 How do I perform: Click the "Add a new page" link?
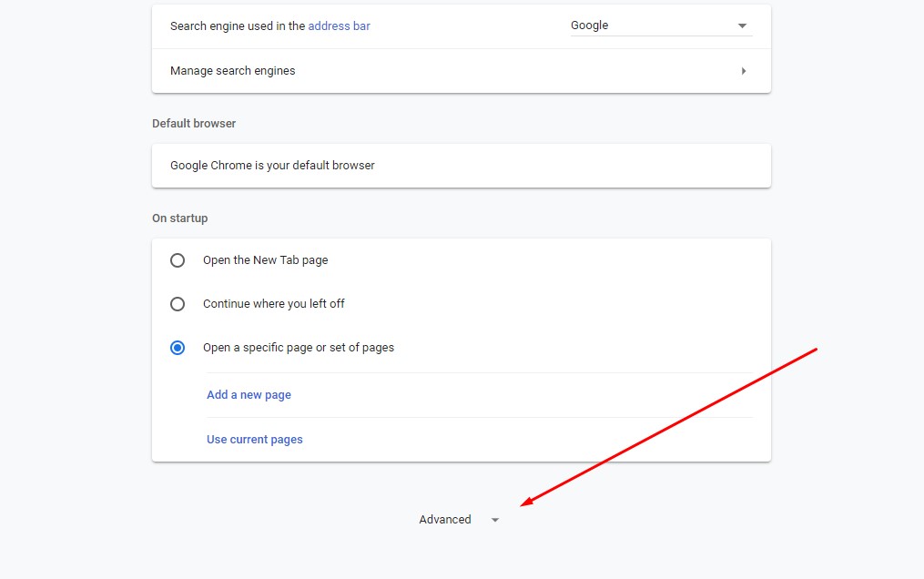click(x=249, y=395)
